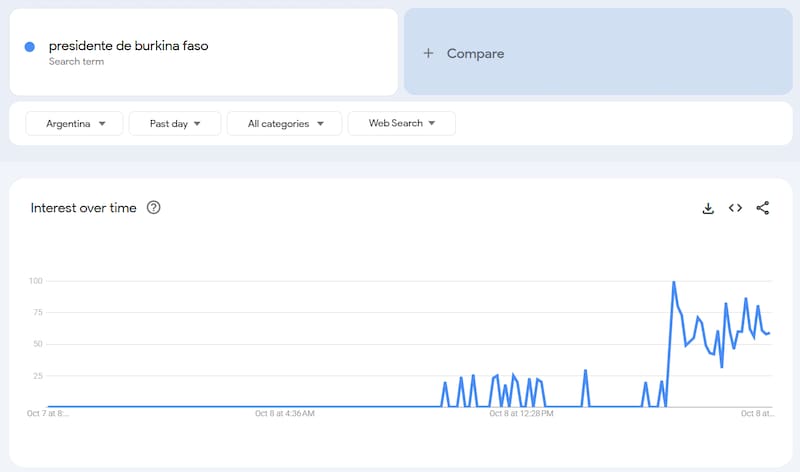Screen dimensions: 800x472
Task: Download the interest over time data
Action: coord(708,208)
